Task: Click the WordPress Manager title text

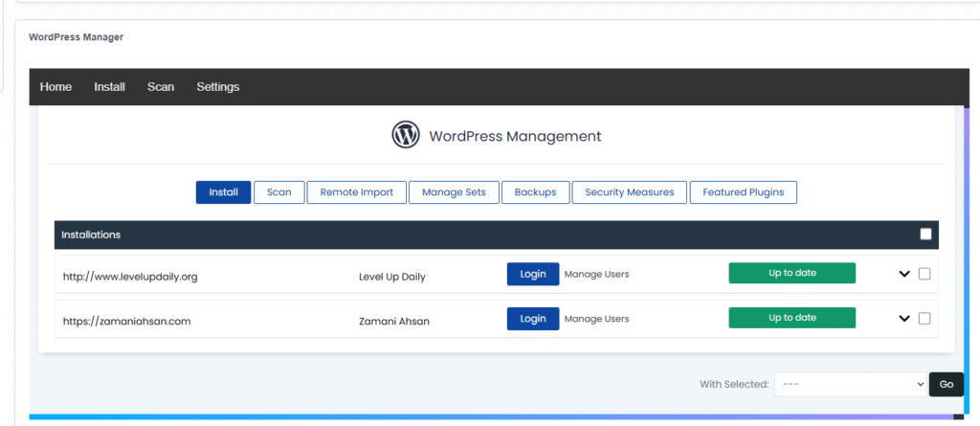Action: pos(77,37)
